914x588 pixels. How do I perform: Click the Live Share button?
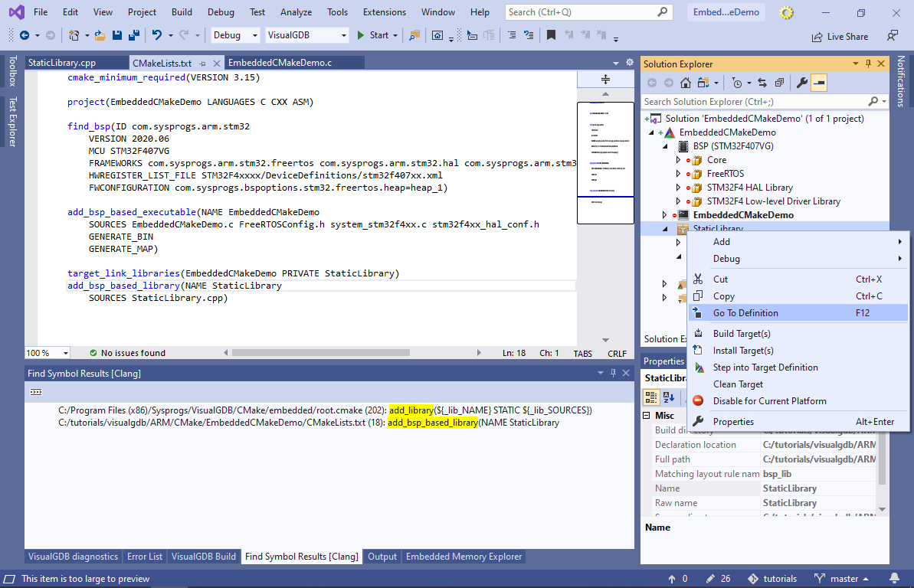(840, 37)
